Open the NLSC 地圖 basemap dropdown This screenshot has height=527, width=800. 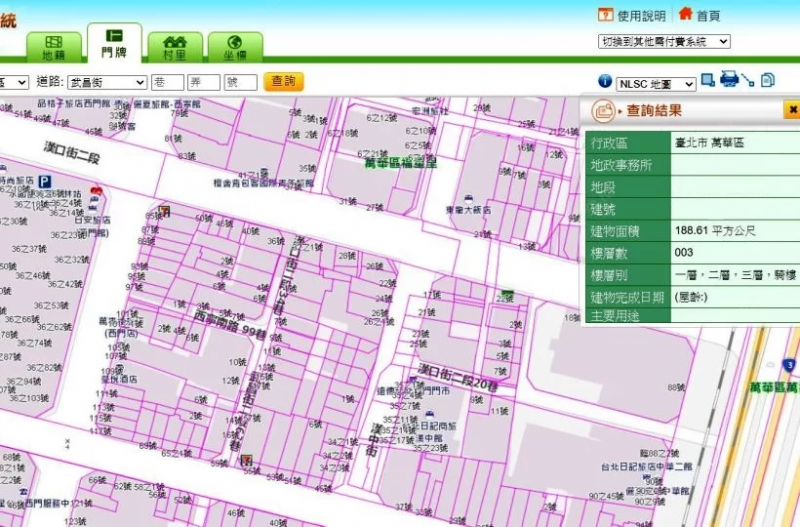click(656, 84)
